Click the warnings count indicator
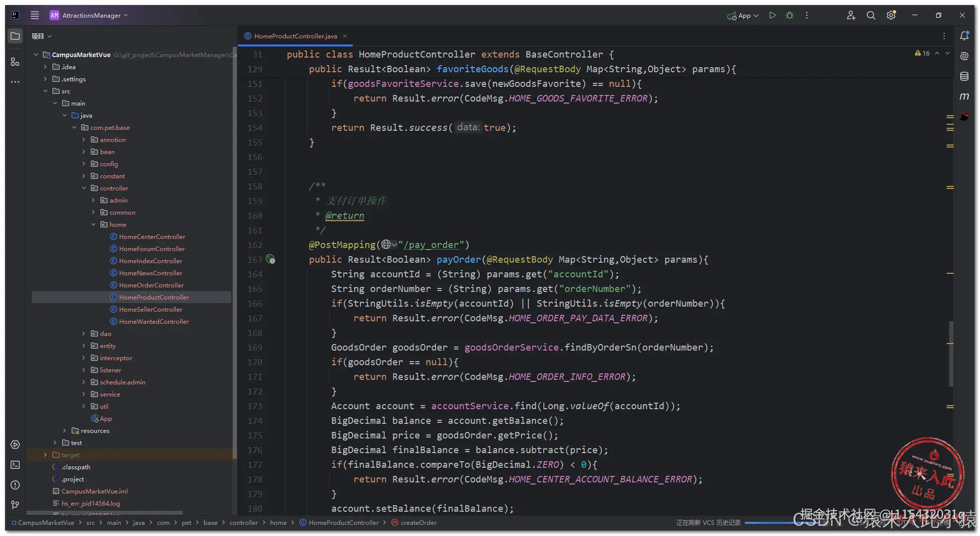The width and height of the screenshot is (980, 536). 922,53
